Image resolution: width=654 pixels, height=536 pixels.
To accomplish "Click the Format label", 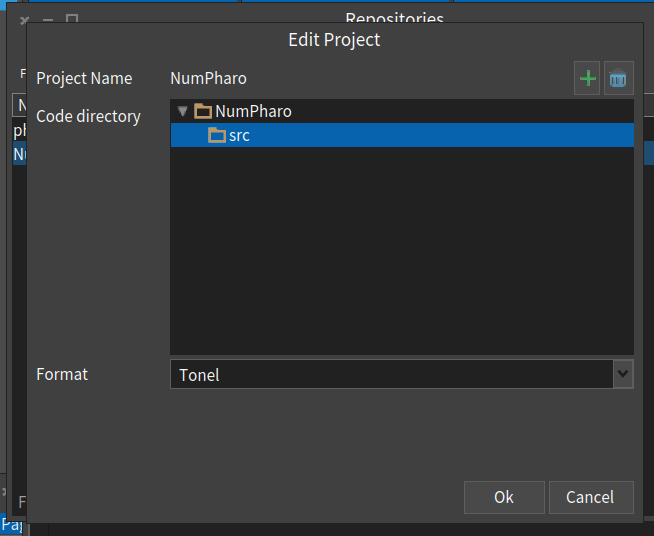I will tap(62, 374).
